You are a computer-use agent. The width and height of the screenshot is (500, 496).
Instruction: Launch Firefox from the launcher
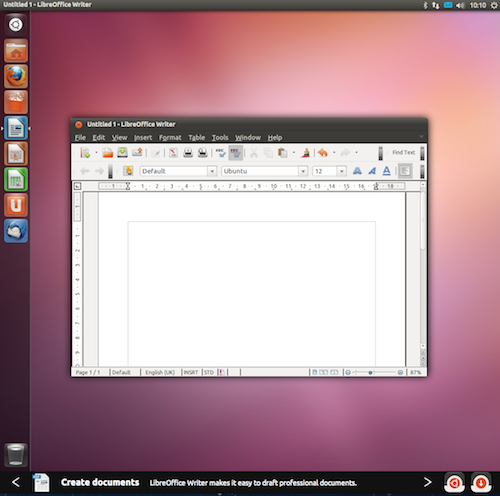pos(16,76)
